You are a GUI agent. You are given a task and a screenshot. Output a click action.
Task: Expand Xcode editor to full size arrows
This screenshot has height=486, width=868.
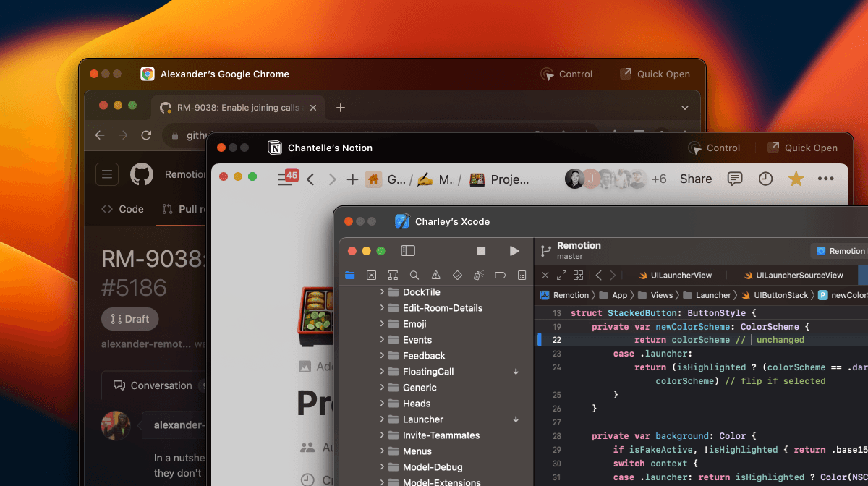coord(562,276)
